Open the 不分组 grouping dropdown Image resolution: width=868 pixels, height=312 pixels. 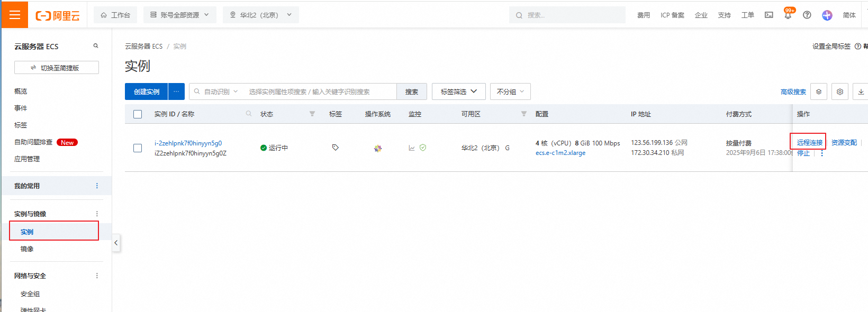click(x=511, y=91)
